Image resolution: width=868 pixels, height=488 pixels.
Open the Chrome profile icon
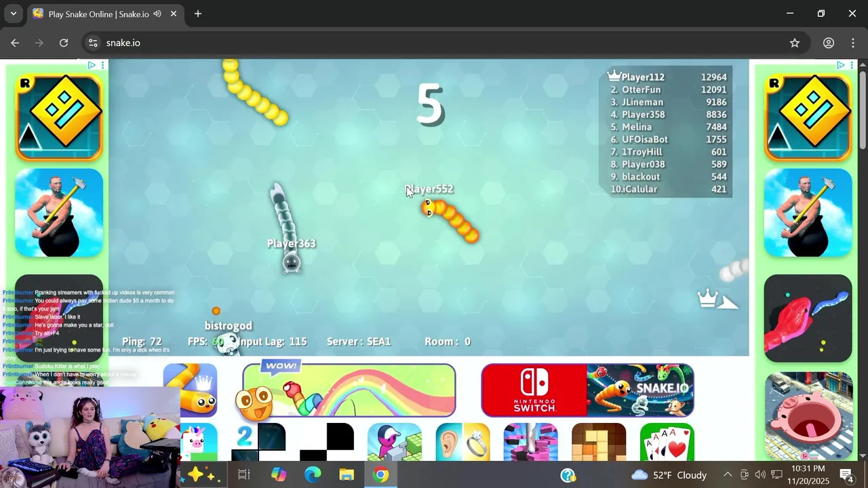[x=829, y=43]
